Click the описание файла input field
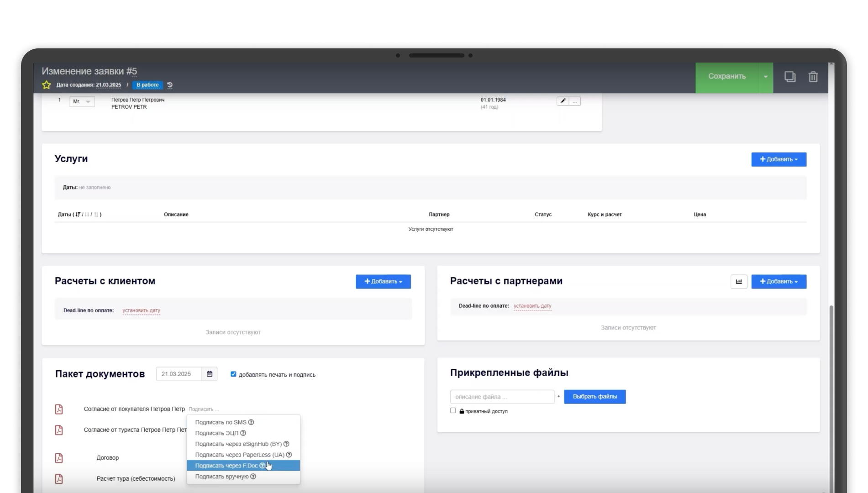868x493 pixels. 502,397
